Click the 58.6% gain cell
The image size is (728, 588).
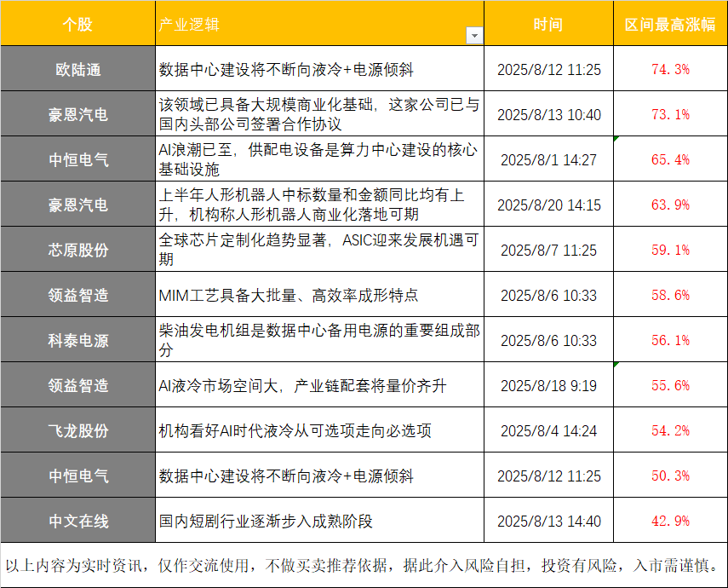[670, 294]
